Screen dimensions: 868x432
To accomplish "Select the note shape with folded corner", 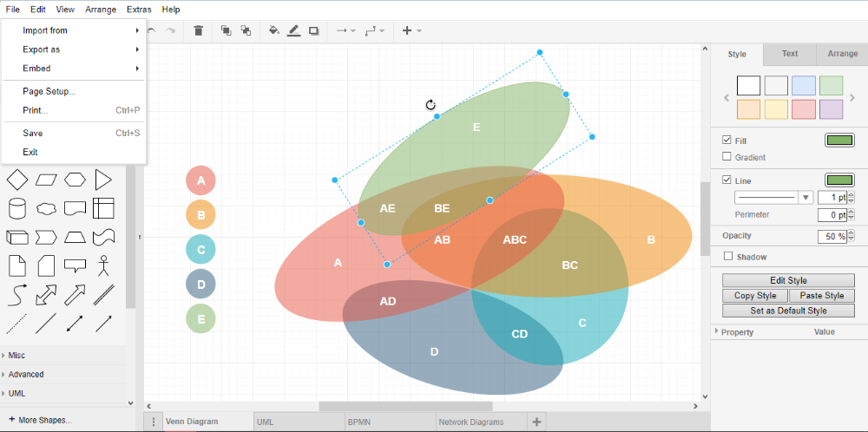I will (x=16, y=266).
